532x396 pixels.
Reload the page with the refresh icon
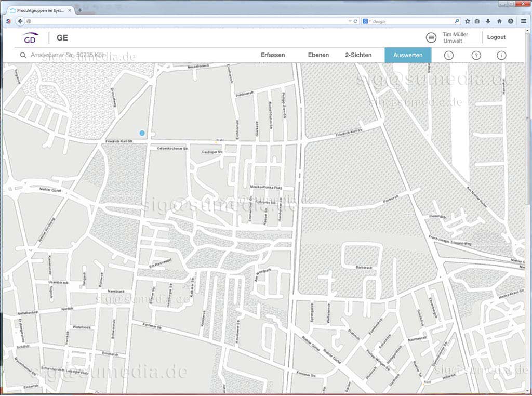pyautogui.click(x=355, y=21)
